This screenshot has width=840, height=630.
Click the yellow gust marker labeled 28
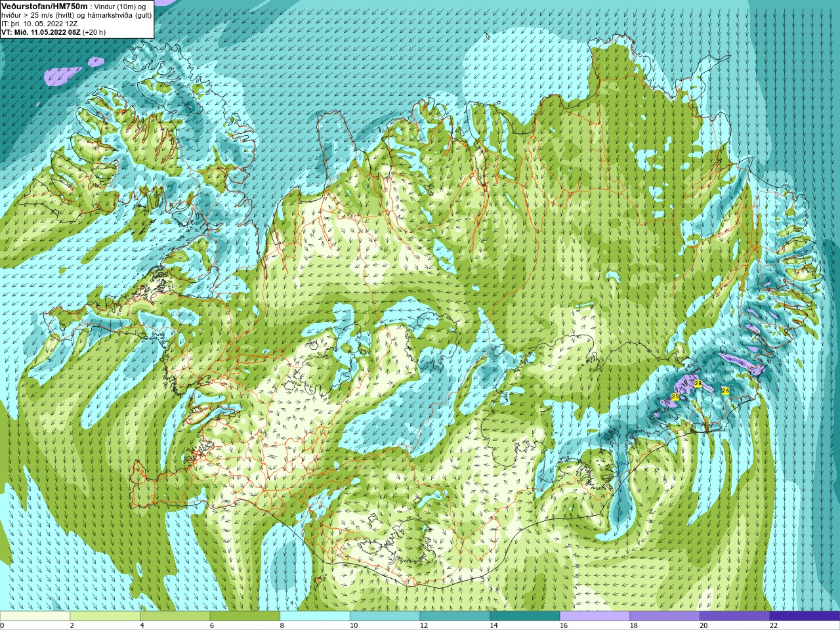click(698, 384)
